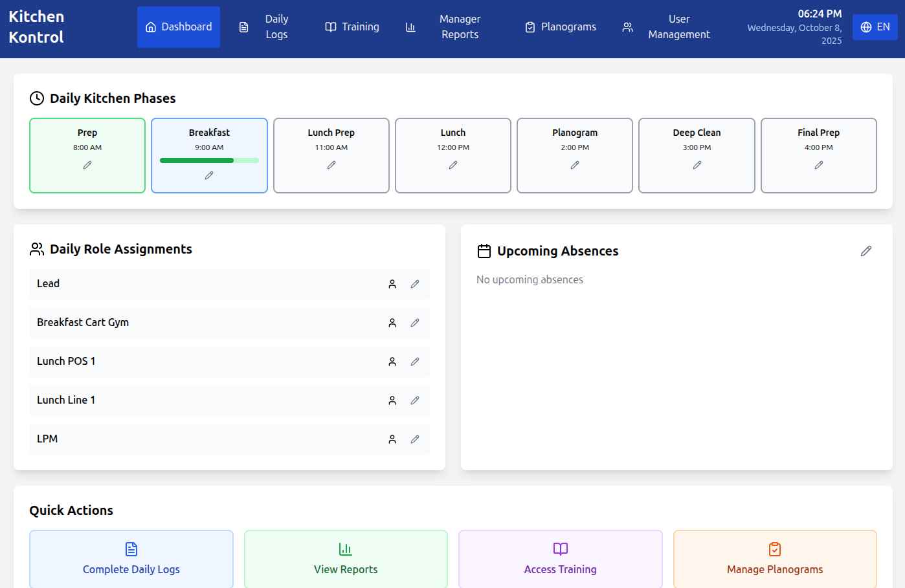Change language with the EN button
The image size is (905, 588).
click(875, 27)
